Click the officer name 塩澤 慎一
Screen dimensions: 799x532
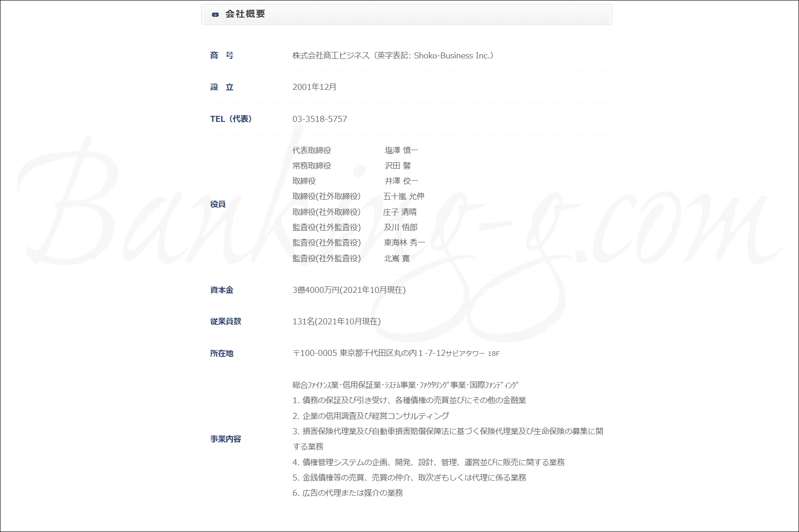tap(401, 150)
